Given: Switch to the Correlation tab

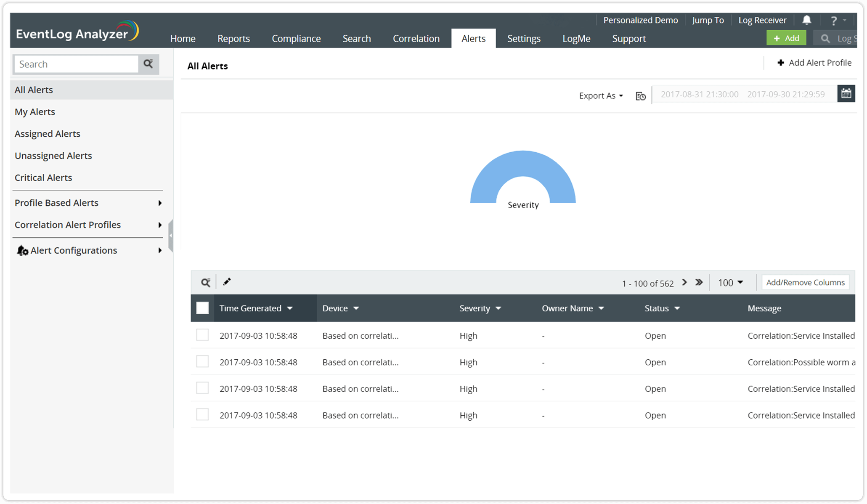Looking at the screenshot, I should [x=416, y=39].
